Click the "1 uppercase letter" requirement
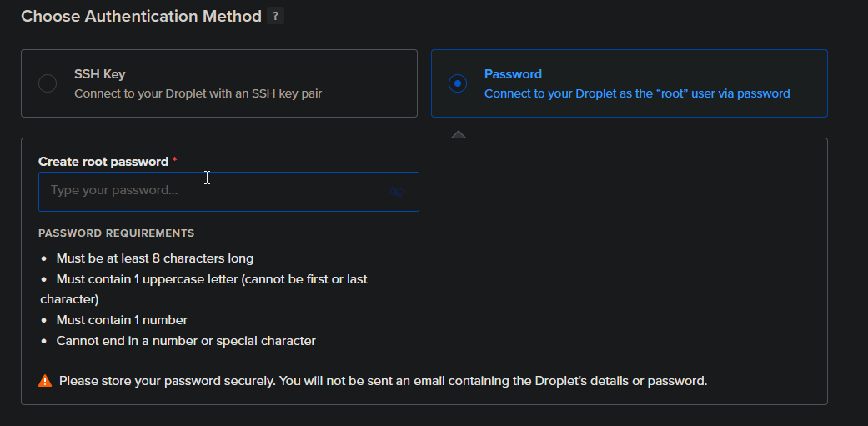 tap(212, 279)
